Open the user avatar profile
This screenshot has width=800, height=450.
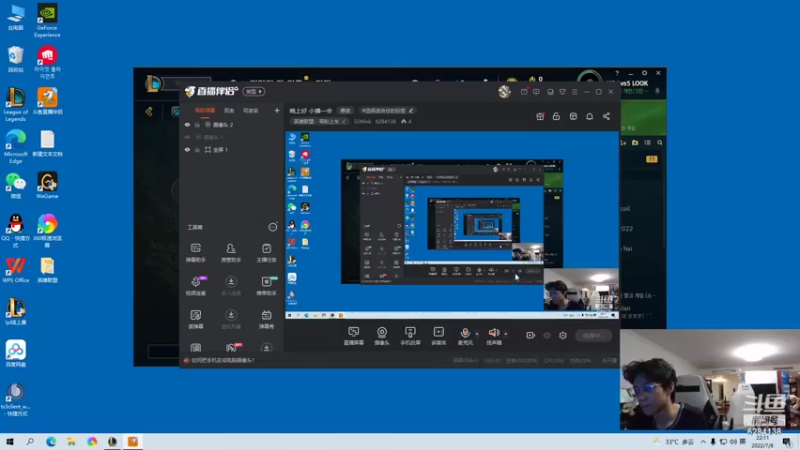tap(504, 91)
